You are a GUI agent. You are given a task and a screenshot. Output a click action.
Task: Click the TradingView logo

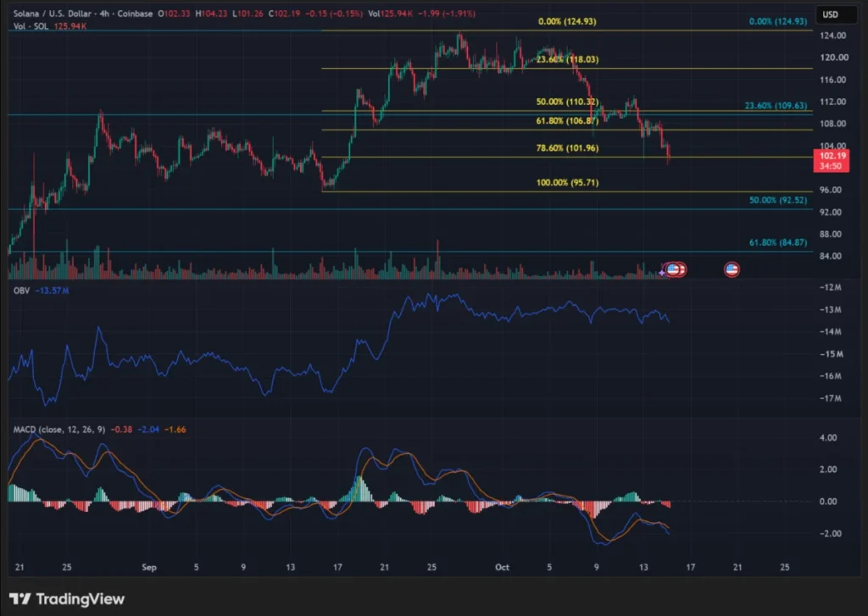point(67,599)
